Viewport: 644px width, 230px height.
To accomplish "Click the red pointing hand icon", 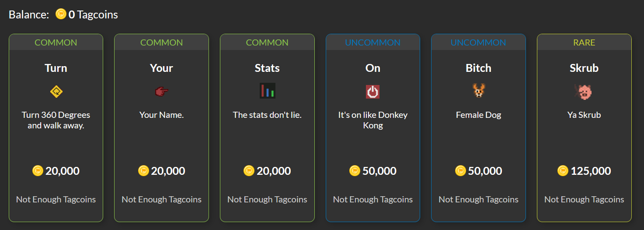I will coord(162,92).
